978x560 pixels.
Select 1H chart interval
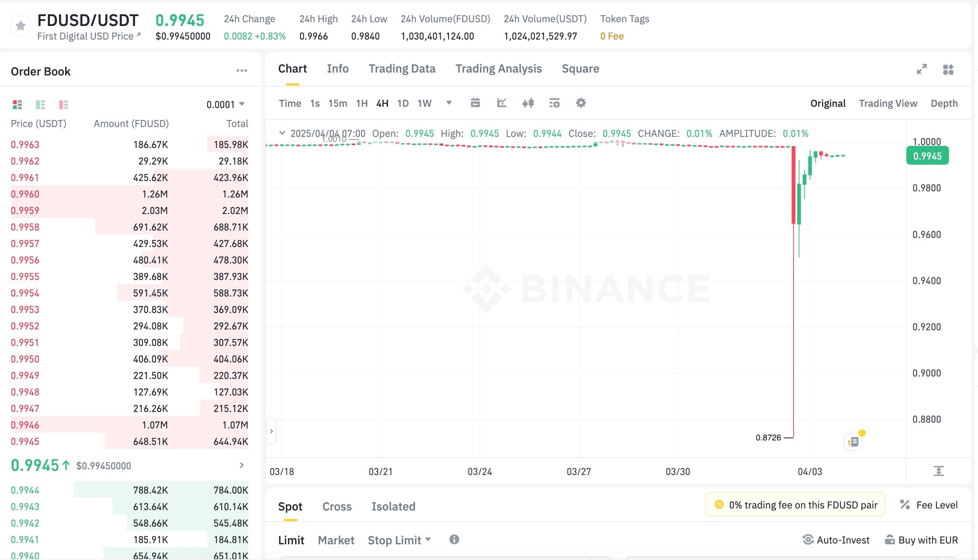tap(362, 103)
